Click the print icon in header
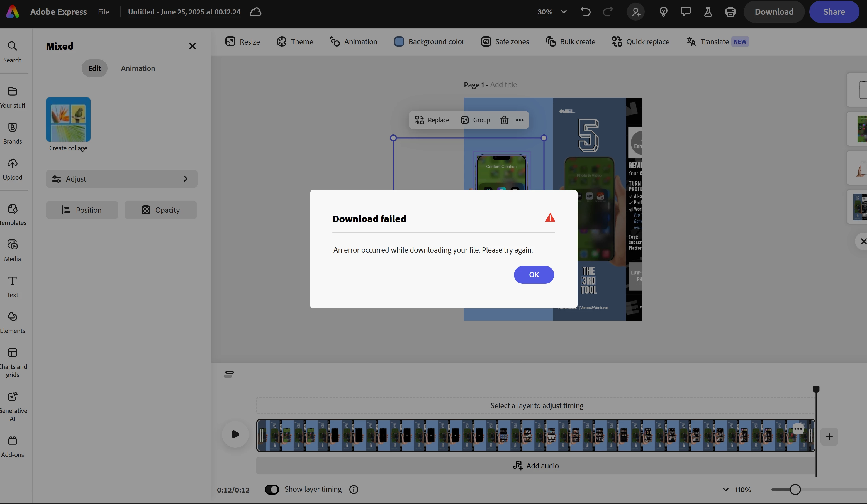 [730, 12]
